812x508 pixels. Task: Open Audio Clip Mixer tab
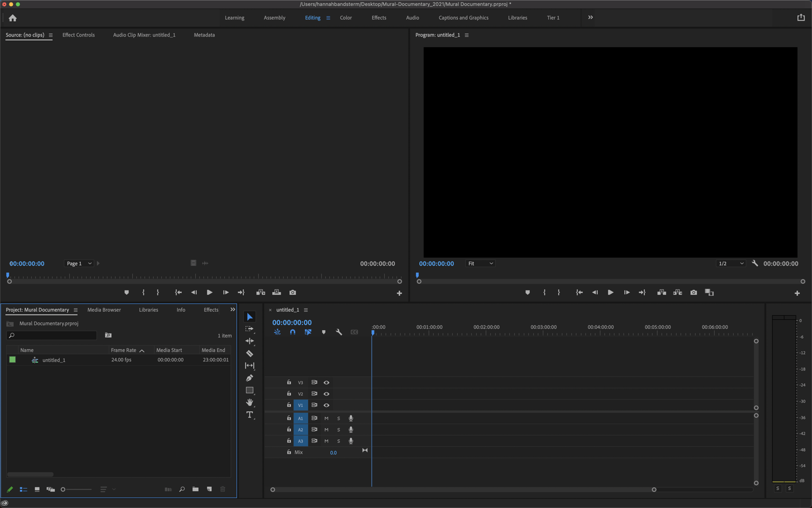pyautogui.click(x=144, y=35)
